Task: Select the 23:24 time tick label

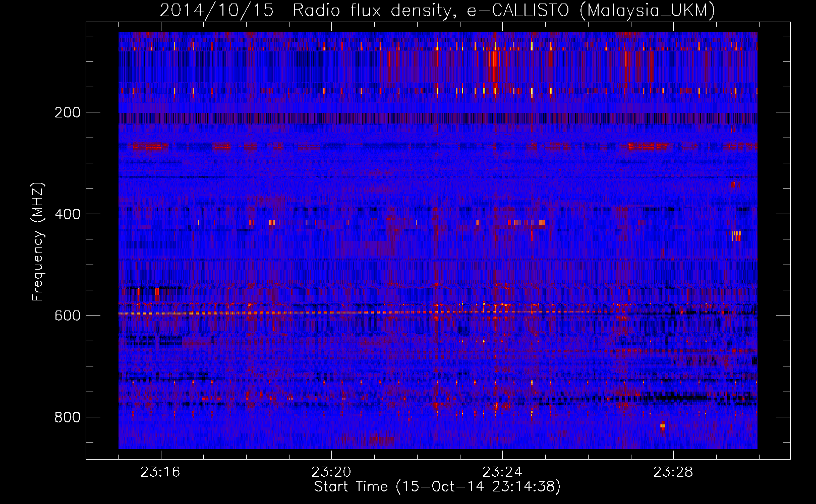Action: 502,472
